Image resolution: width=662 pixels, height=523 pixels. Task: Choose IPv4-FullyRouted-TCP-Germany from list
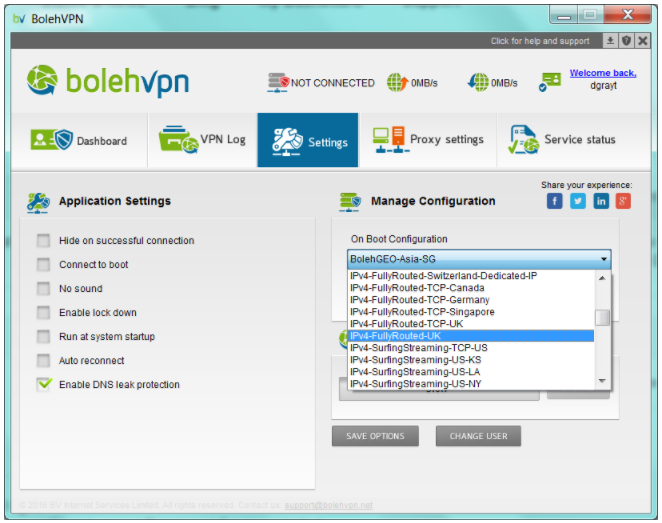[x=471, y=300]
